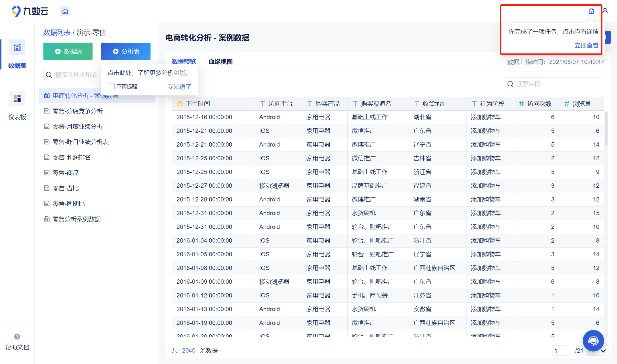Click the magnifier icon in 搜索字段 box
The image size is (617, 364).
coord(510,84)
